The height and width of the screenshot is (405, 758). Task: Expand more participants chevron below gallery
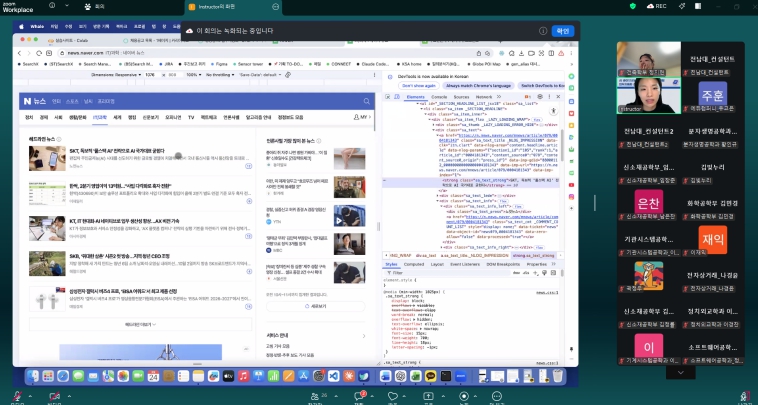(681, 372)
